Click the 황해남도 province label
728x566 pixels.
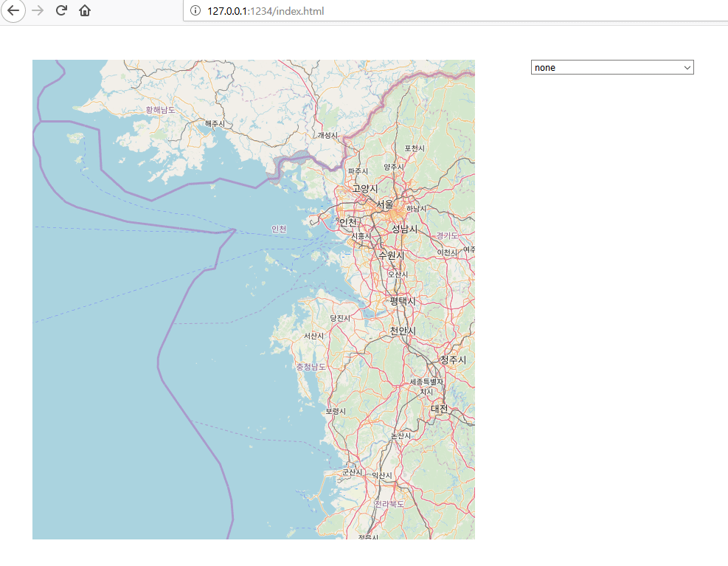click(x=161, y=110)
